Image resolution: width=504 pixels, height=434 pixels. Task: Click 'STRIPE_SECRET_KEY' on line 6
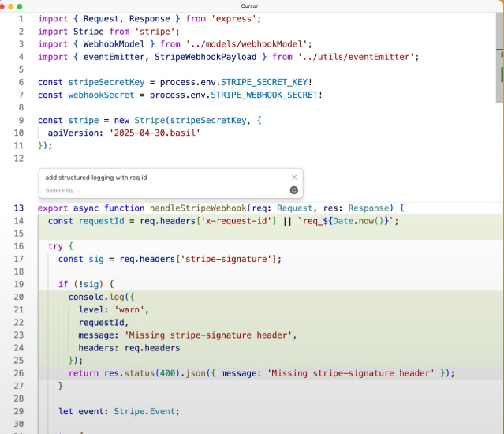pos(264,82)
